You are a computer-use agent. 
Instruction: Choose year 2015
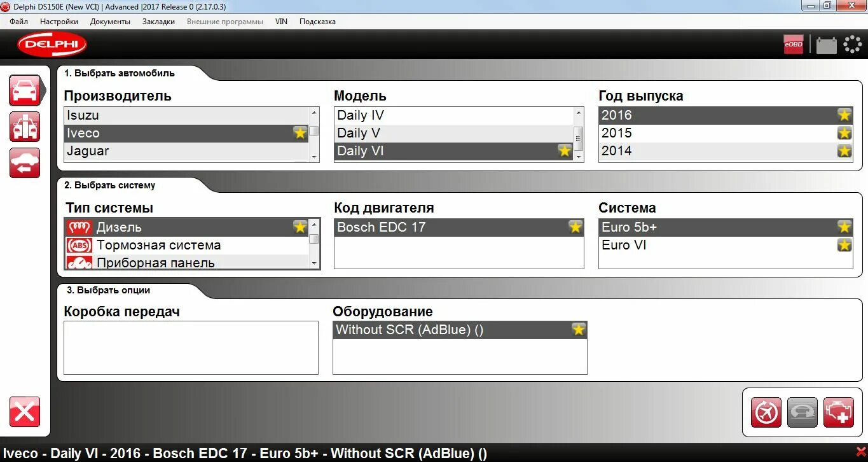(726, 133)
